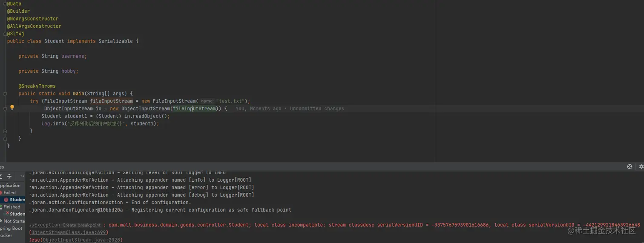Click the @Builder annotation
This screenshot has height=243, width=644.
coord(18,11)
